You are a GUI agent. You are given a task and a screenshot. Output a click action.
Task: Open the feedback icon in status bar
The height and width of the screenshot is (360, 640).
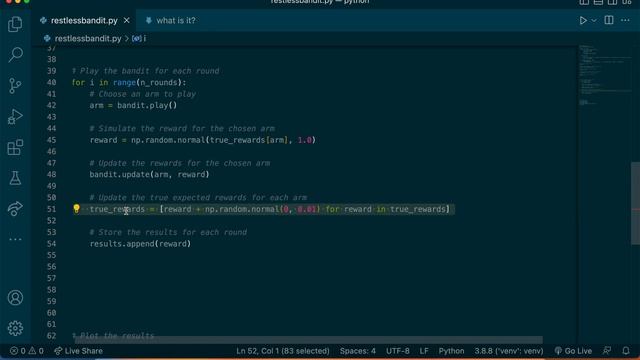coord(607,351)
